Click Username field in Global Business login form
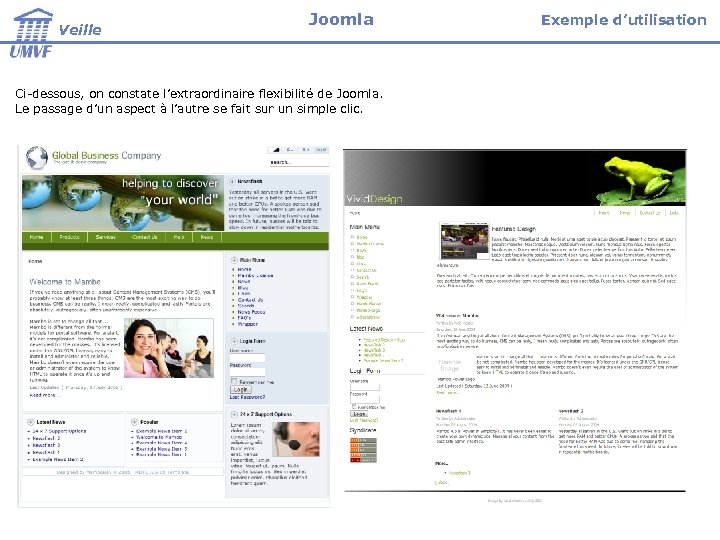Viewport: 720px width, 540px height. [248, 358]
